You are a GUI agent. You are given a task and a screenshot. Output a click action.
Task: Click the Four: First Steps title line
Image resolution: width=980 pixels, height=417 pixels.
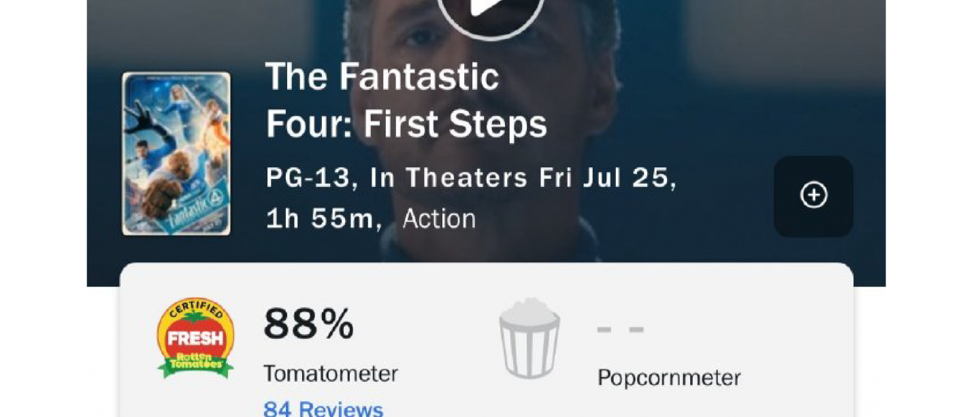point(406,124)
